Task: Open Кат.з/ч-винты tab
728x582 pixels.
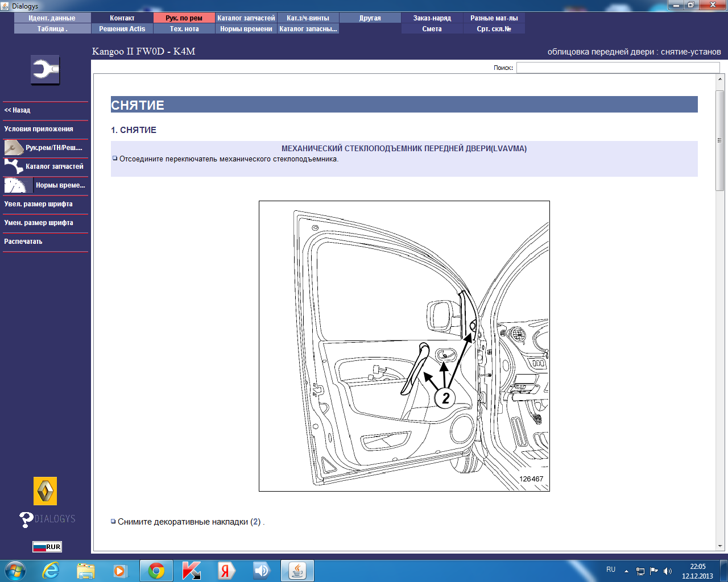Action: pos(308,18)
